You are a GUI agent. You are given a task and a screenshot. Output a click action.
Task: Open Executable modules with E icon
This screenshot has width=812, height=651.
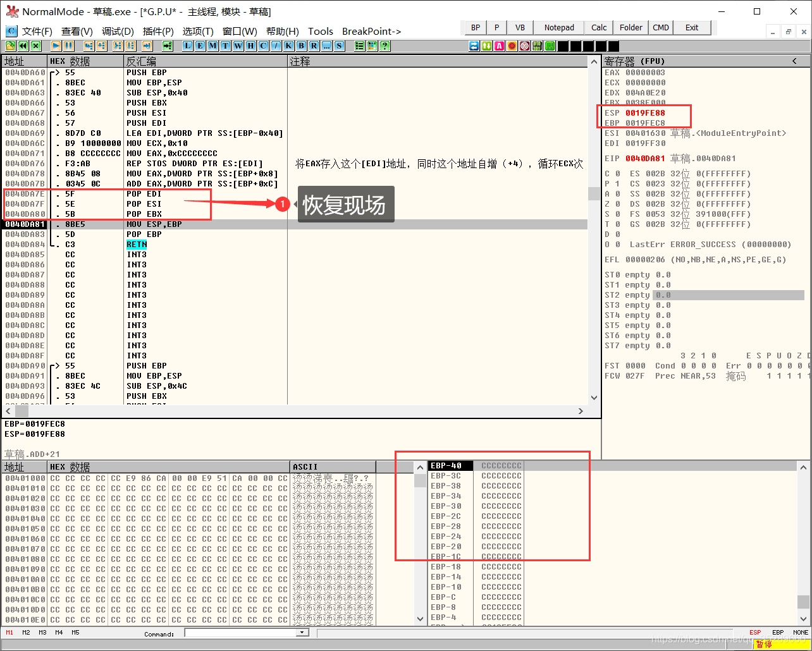click(x=200, y=46)
